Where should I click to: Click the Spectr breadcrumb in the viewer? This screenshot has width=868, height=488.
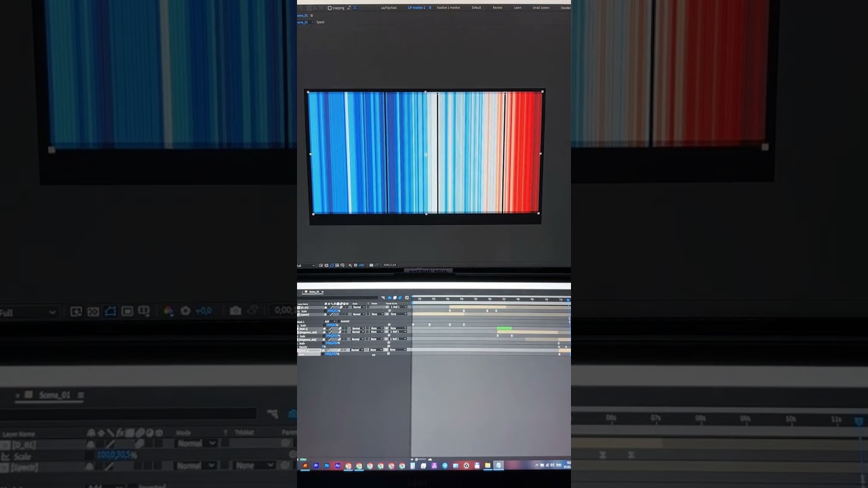pyautogui.click(x=321, y=22)
